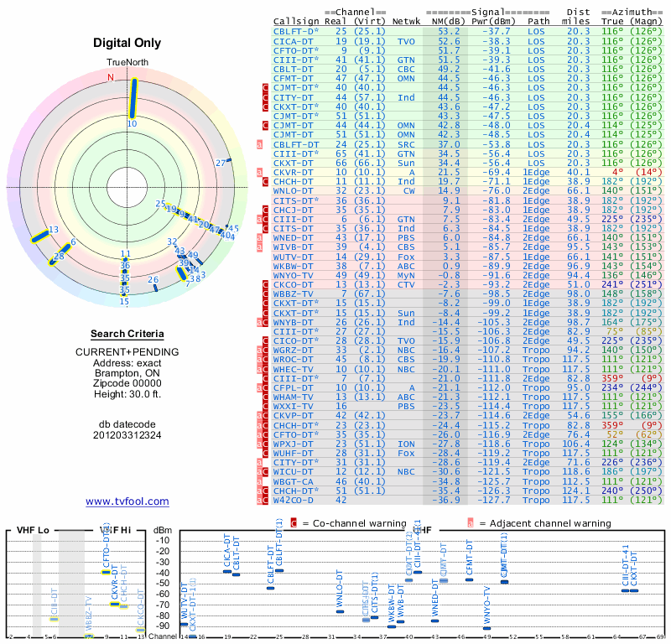Click the adjacent channel legend icon
This screenshot has width=671, height=644.
[471, 523]
